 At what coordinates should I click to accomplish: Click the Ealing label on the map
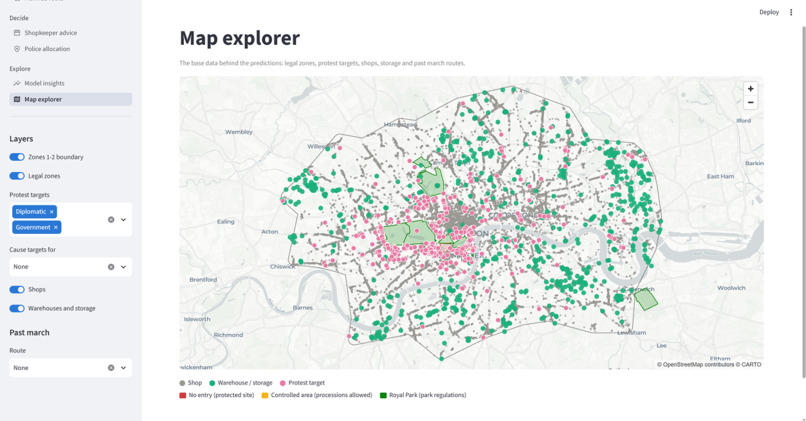tap(226, 222)
